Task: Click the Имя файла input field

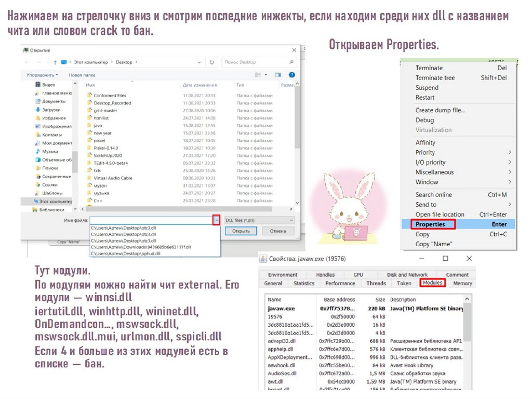Action: point(152,220)
